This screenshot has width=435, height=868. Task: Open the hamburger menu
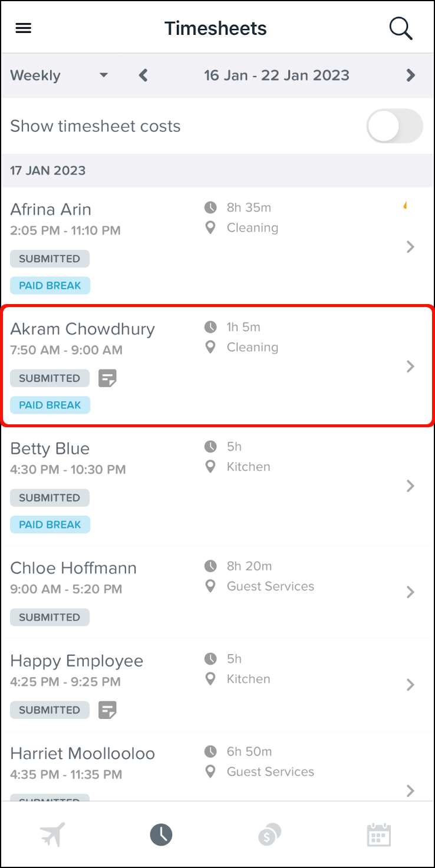coord(24,28)
